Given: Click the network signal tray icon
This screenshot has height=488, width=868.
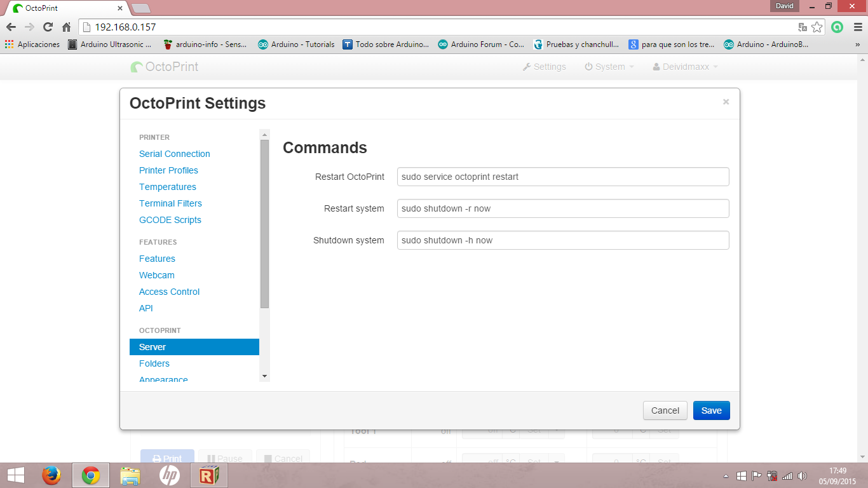Looking at the screenshot, I should click(787, 475).
